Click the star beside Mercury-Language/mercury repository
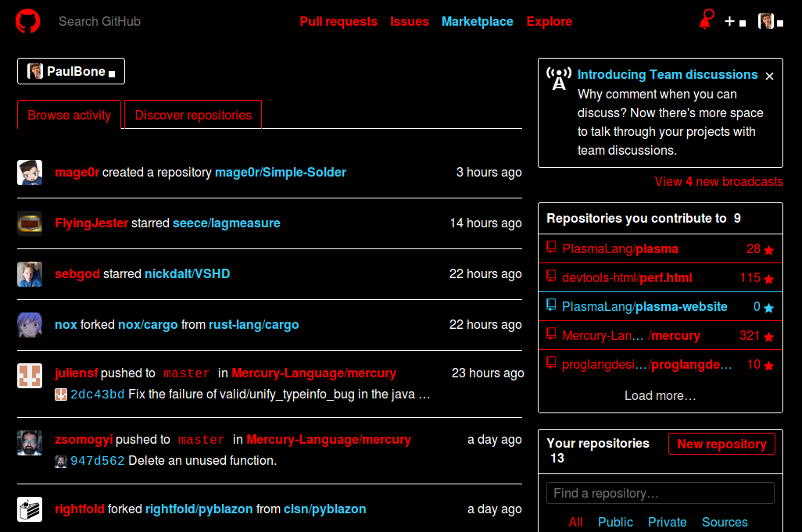Image resolution: width=802 pixels, height=532 pixels. (768, 337)
